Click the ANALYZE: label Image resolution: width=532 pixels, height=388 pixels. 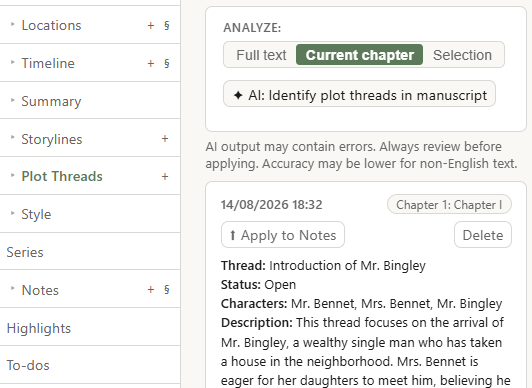coord(252,28)
